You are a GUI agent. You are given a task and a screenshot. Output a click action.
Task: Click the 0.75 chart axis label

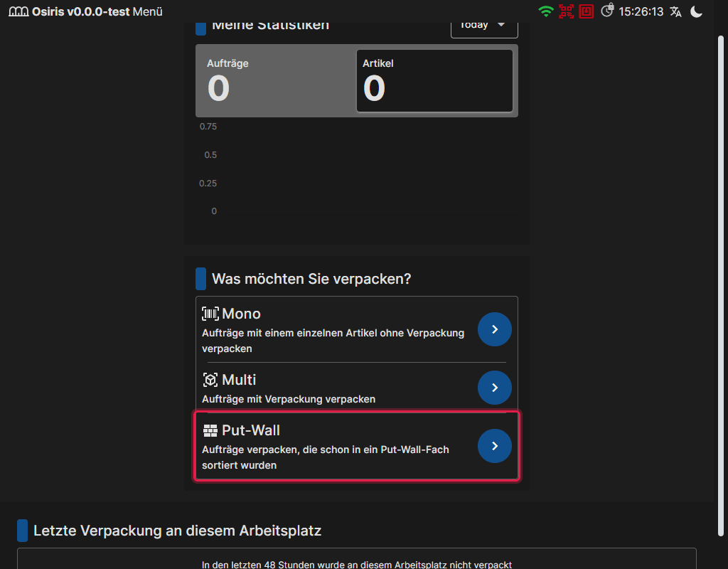(x=208, y=127)
